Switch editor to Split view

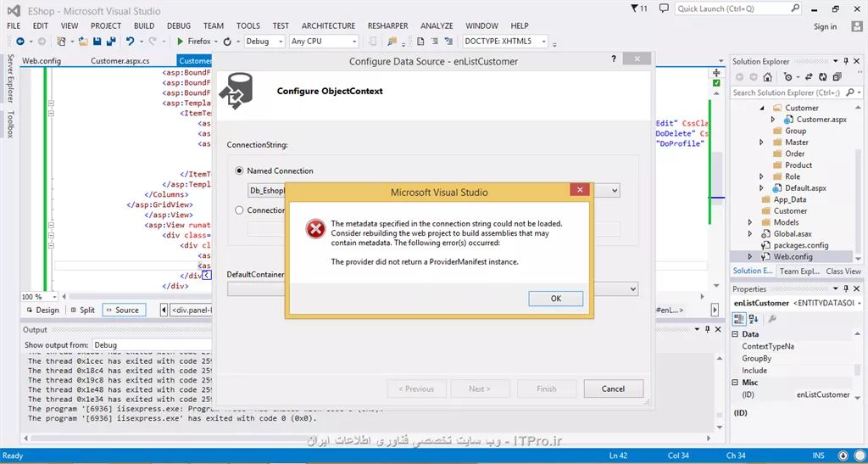[x=82, y=310]
